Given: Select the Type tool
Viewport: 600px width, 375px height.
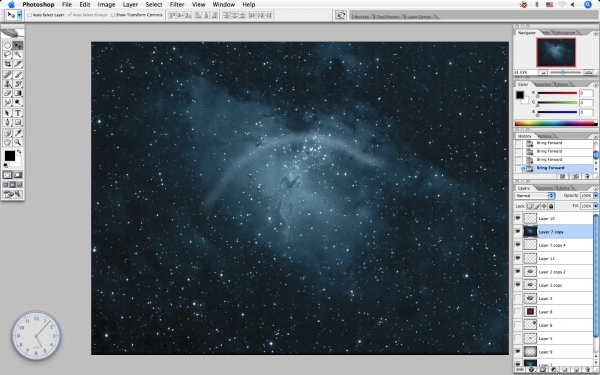Looking at the screenshot, I should pyautogui.click(x=18, y=113).
